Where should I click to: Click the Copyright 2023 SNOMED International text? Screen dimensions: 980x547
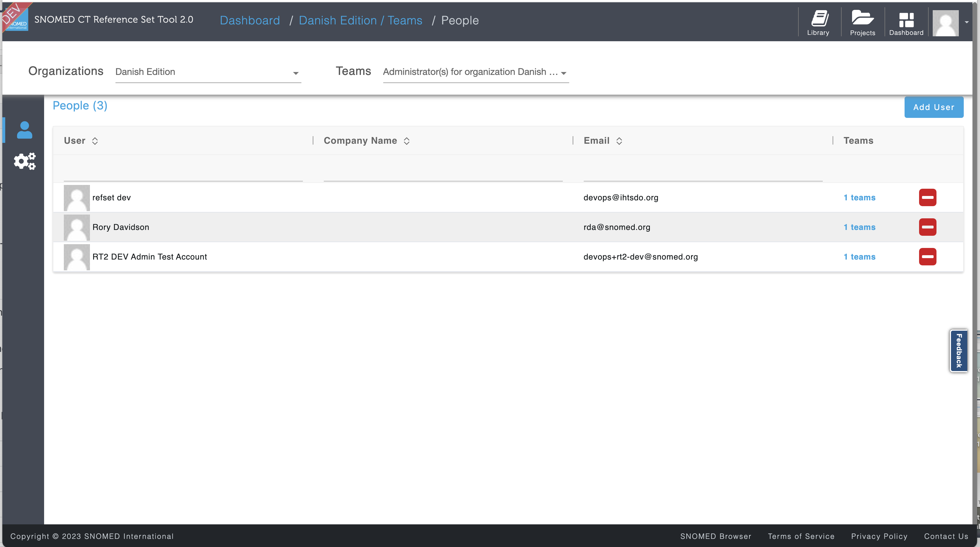(x=92, y=536)
